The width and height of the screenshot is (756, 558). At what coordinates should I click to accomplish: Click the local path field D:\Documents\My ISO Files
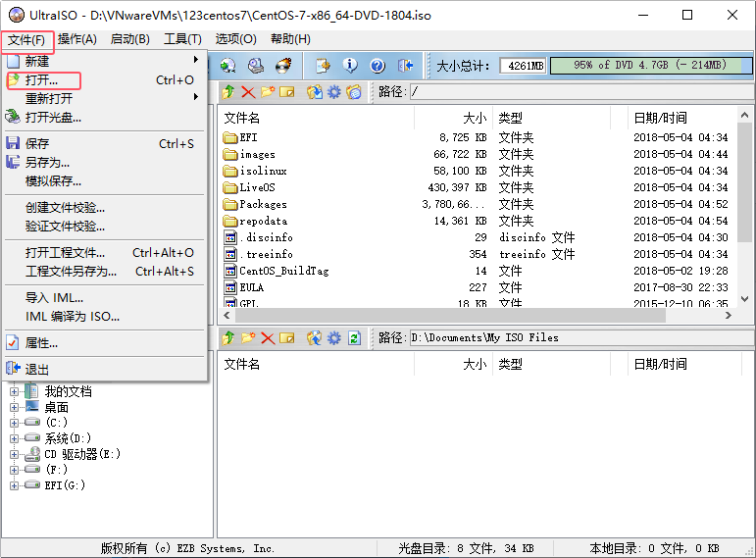tap(581, 338)
